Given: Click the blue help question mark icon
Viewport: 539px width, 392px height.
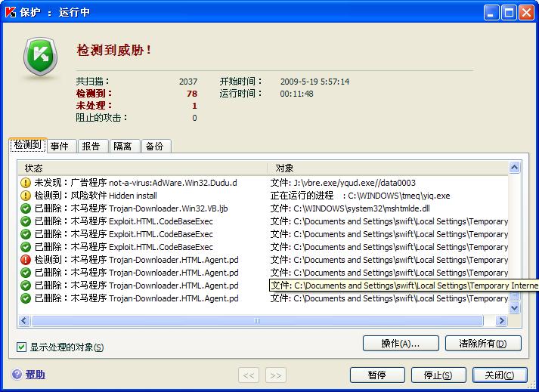Looking at the screenshot, I should pos(17,374).
